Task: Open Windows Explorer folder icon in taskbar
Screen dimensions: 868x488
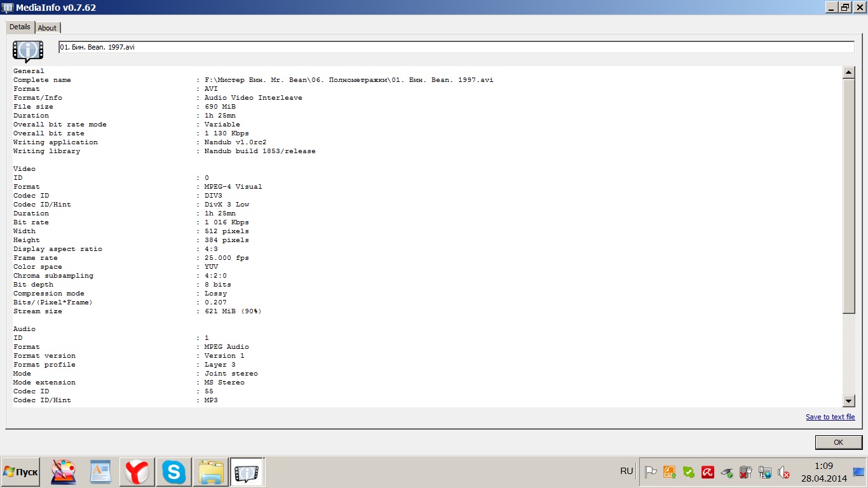Action: 211,472
